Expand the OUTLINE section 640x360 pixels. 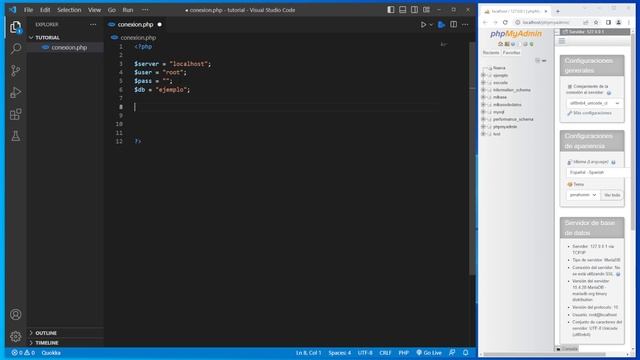pyautogui.click(x=46, y=333)
